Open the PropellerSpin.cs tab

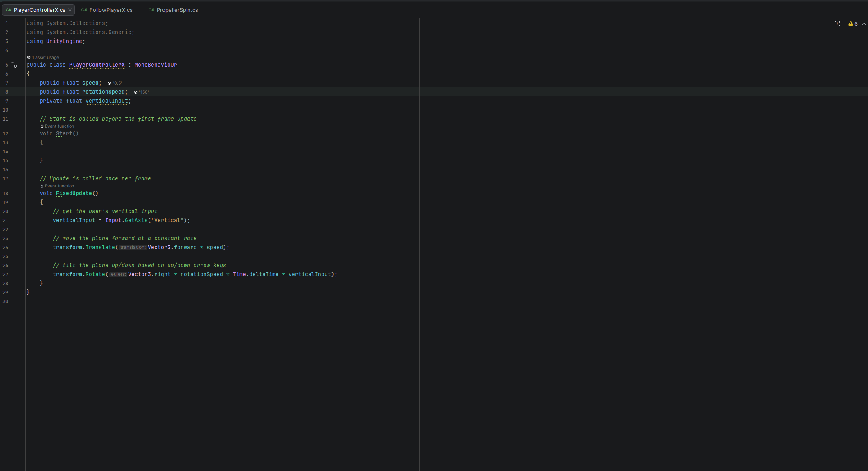click(177, 10)
